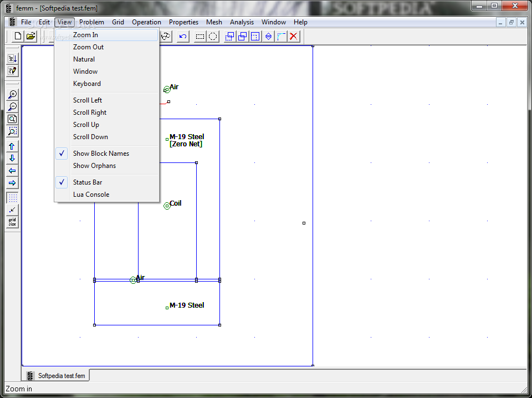Viewport: 532px width, 398px height.
Task: Choose Zoom Out from View menu
Action: 106,47
